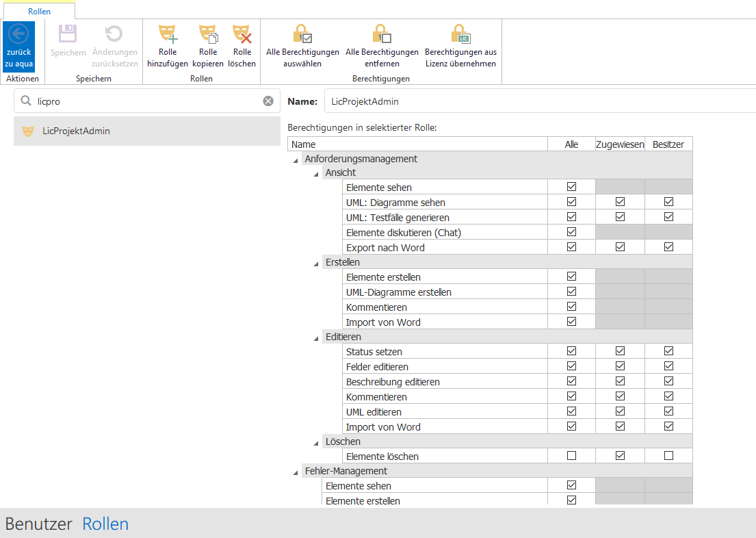Uncheck 'Export nach Word' in Alle column
The image size is (756, 538).
(x=571, y=247)
